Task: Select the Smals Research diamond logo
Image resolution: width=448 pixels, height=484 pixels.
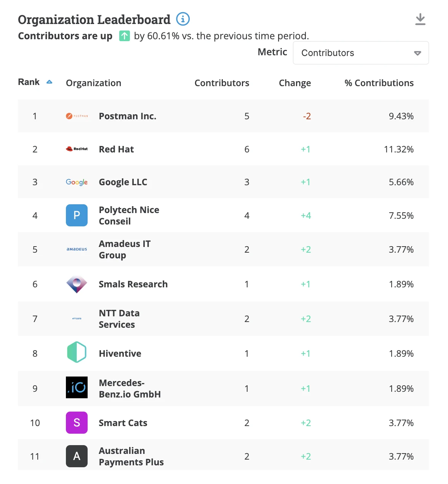Action: pyautogui.click(x=77, y=284)
